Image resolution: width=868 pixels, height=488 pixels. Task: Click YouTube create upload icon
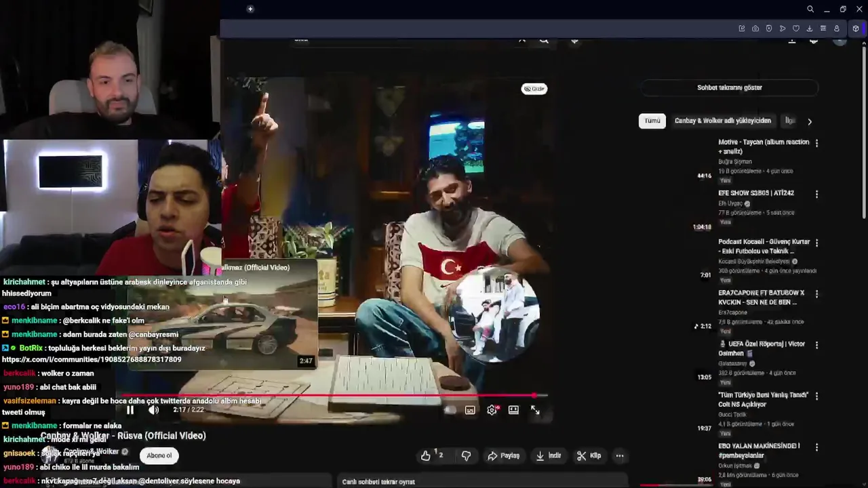click(791, 41)
